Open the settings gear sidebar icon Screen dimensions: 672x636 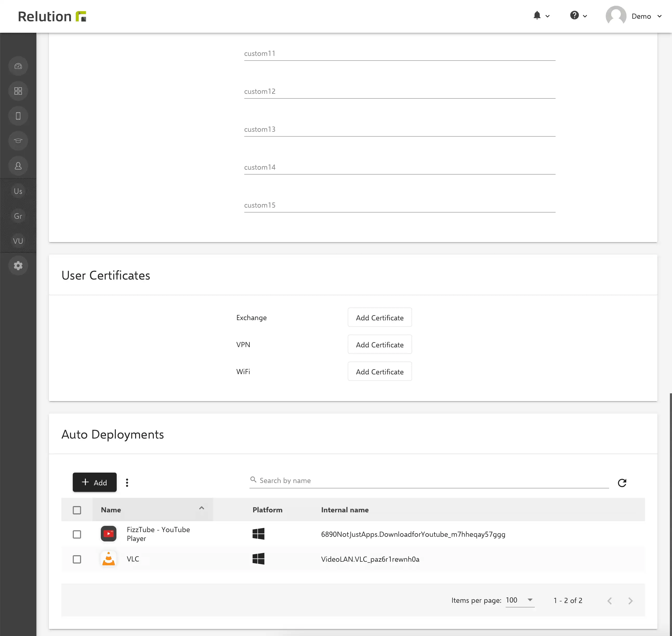[18, 266]
